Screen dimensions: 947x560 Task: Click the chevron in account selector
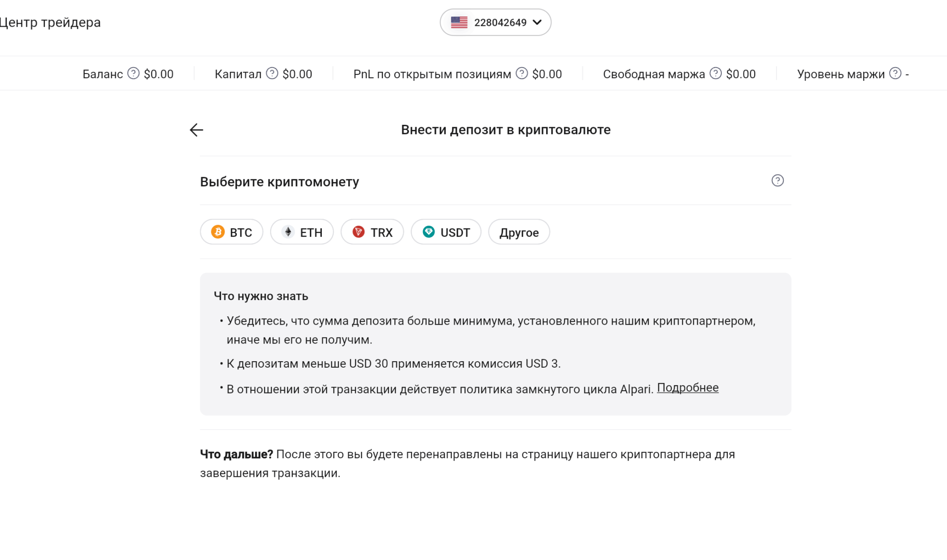[537, 22]
